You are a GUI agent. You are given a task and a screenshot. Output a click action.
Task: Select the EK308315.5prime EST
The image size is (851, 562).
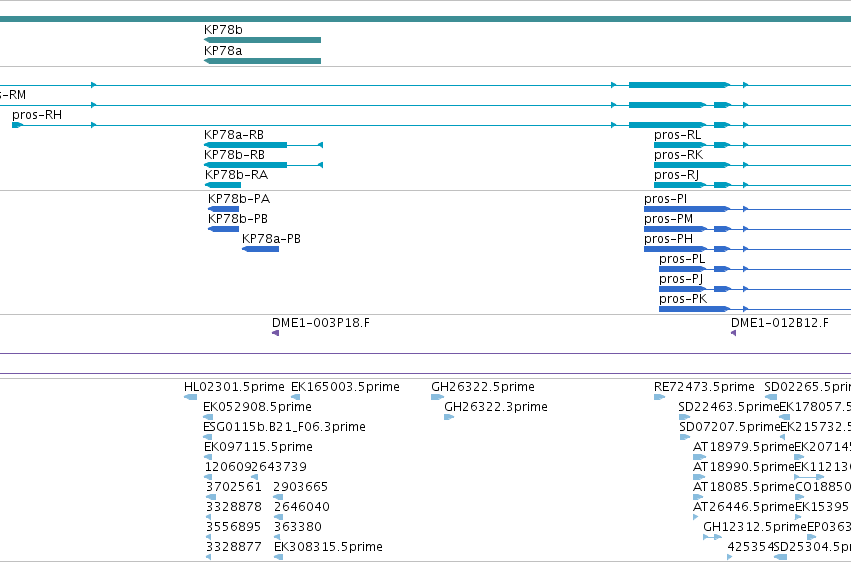click(x=278, y=557)
